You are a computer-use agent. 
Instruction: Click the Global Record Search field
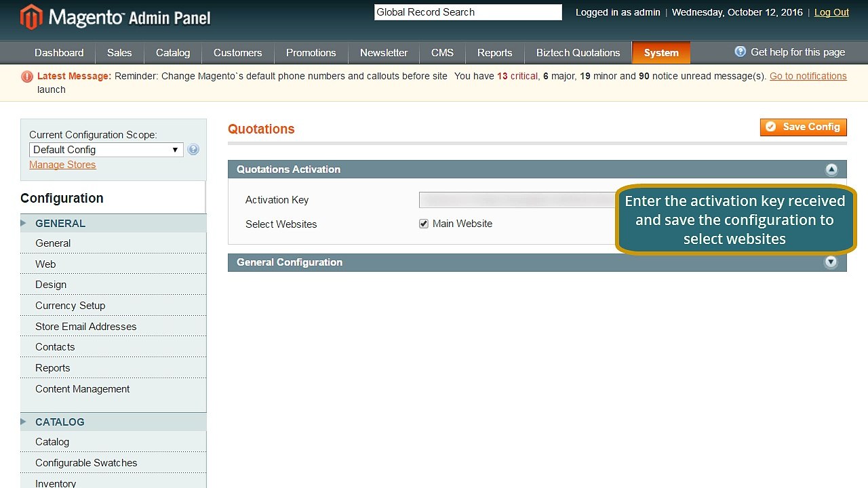[x=468, y=12]
